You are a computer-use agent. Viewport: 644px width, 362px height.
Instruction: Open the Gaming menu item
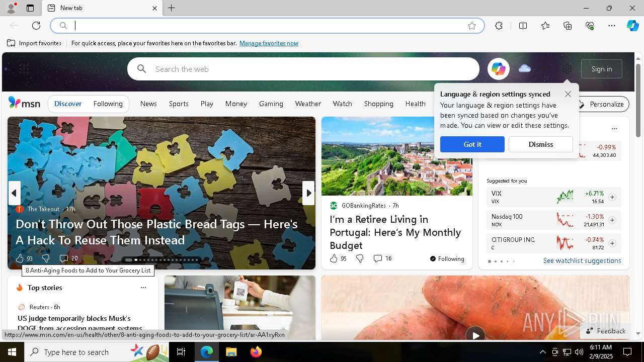pyautogui.click(x=271, y=104)
